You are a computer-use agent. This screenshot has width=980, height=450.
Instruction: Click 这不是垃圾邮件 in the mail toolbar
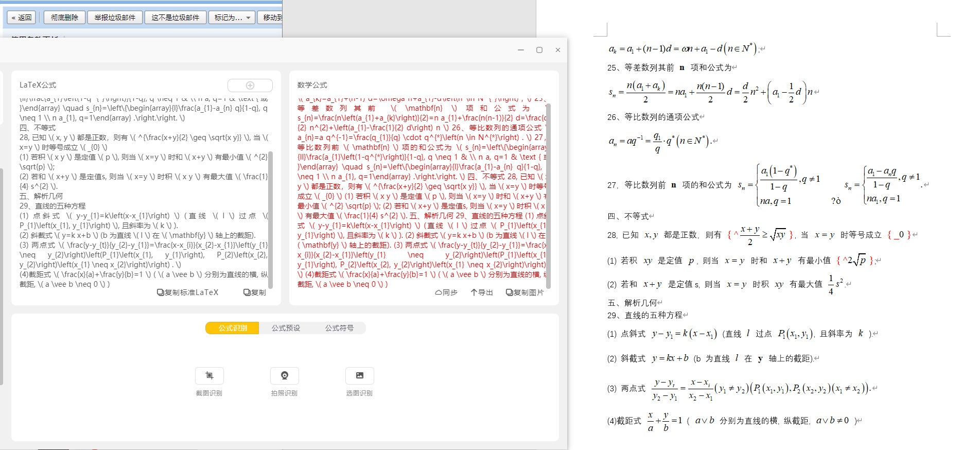(x=176, y=18)
